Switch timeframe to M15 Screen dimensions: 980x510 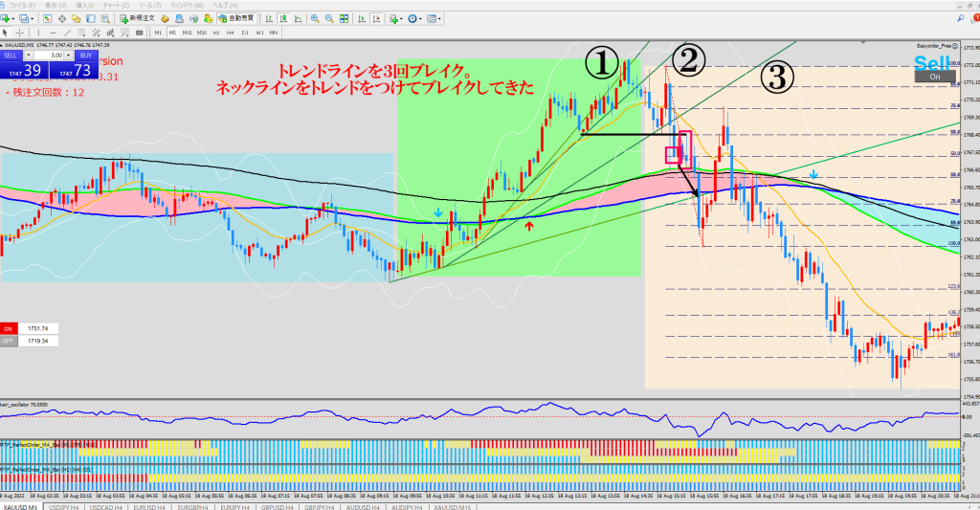[x=187, y=33]
